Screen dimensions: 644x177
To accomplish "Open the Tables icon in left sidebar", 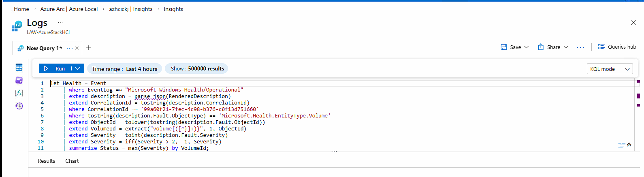I will point(19,67).
